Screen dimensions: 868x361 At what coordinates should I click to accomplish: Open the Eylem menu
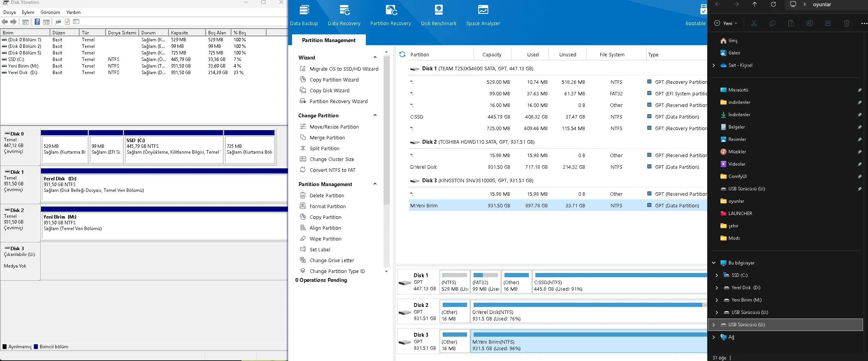(x=28, y=12)
